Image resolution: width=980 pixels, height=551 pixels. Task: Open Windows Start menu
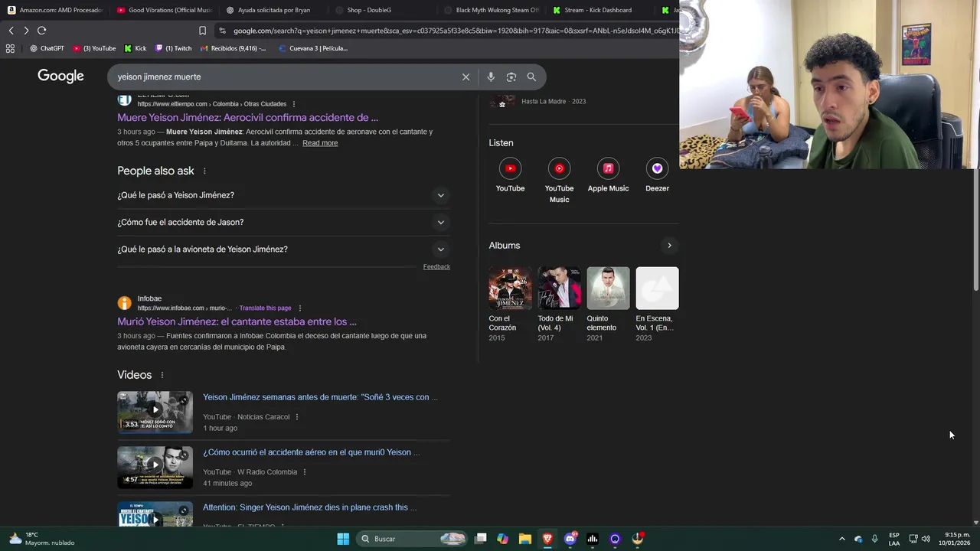(x=343, y=539)
